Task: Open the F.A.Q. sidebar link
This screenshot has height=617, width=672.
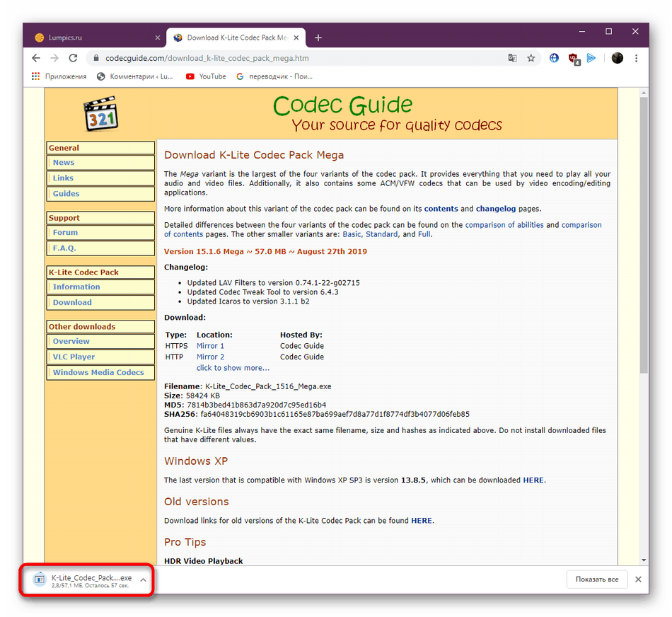Action: coord(100,248)
